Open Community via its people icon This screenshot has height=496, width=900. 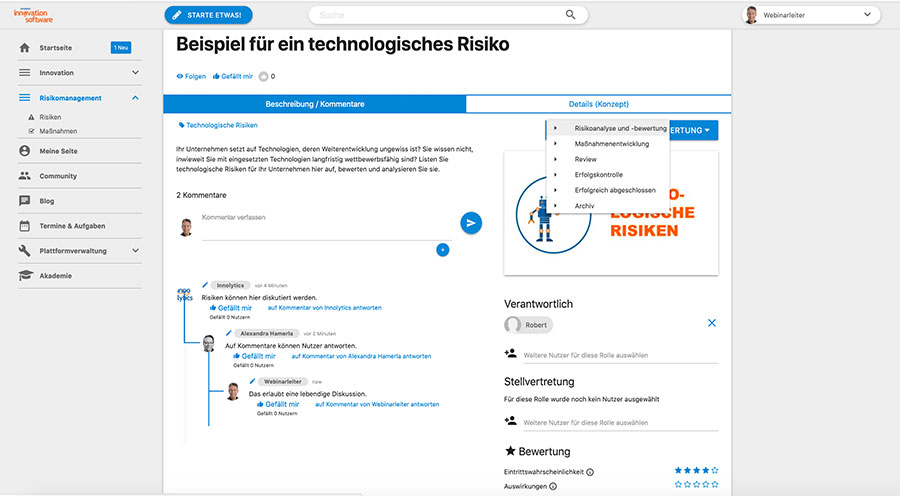(24, 176)
